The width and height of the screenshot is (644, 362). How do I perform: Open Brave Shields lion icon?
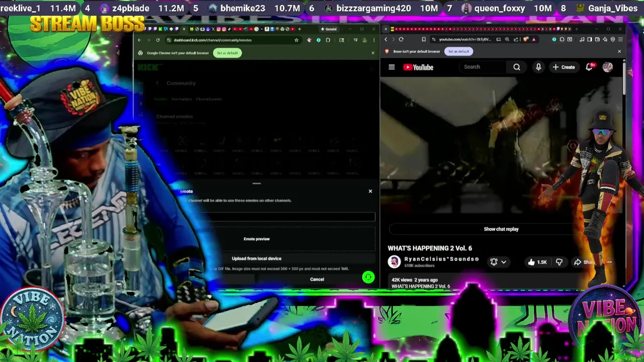[525, 39]
